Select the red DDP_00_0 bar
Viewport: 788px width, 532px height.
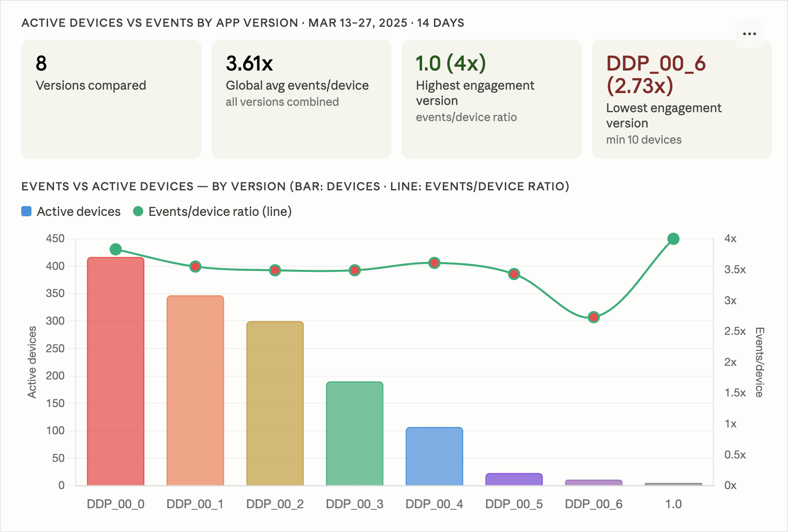116,371
